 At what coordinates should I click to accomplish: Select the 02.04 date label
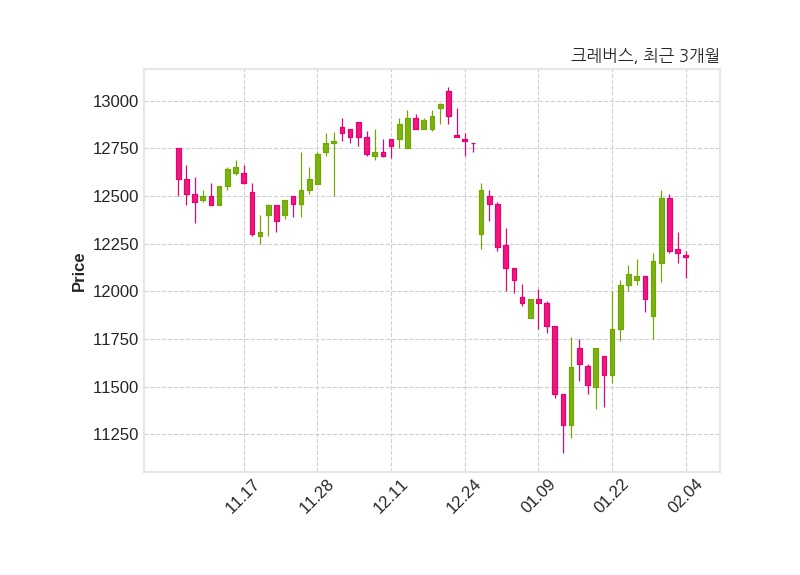685,497
